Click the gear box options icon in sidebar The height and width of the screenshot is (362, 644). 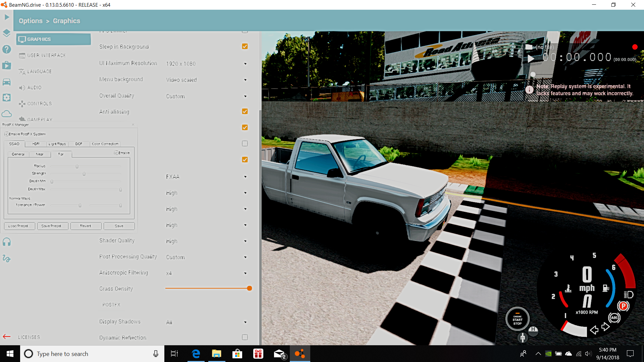coord(7,98)
